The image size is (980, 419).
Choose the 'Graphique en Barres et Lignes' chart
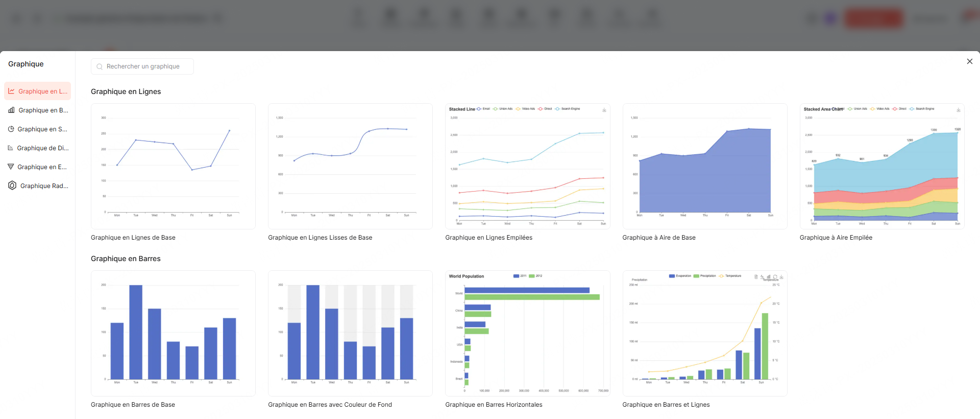coord(704,333)
